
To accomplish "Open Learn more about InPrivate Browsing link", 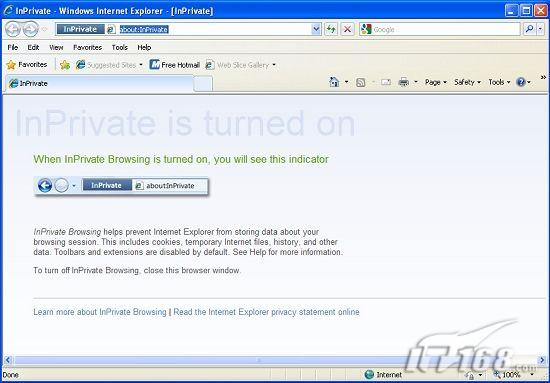I will [100, 312].
